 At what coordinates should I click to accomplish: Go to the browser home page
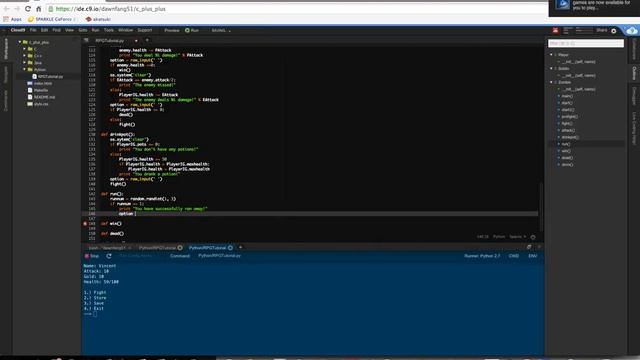coord(38,9)
